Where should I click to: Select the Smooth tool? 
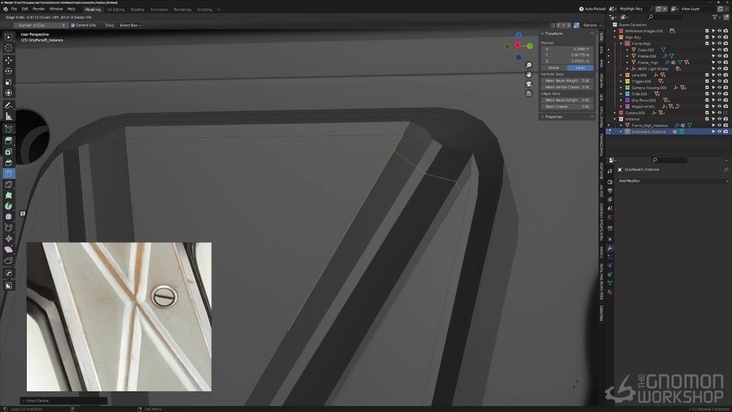[8, 217]
